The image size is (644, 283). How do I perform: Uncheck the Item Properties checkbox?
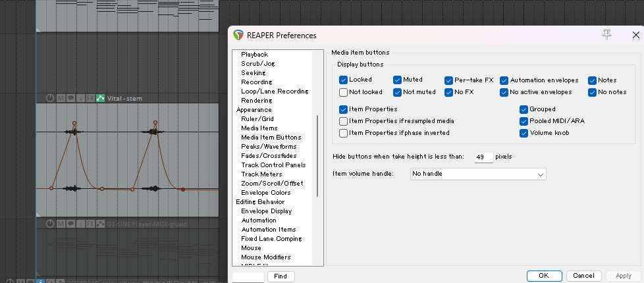(x=343, y=109)
